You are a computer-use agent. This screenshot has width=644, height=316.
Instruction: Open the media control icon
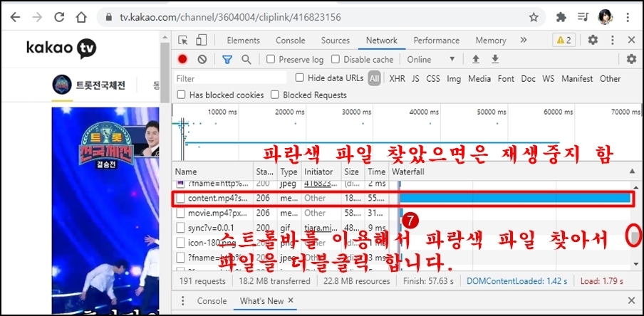pyautogui.click(x=583, y=17)
